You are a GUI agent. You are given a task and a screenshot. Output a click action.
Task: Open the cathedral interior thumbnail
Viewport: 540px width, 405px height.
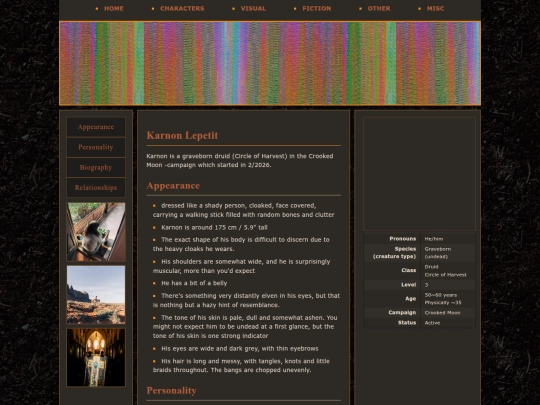pos(96,357)
